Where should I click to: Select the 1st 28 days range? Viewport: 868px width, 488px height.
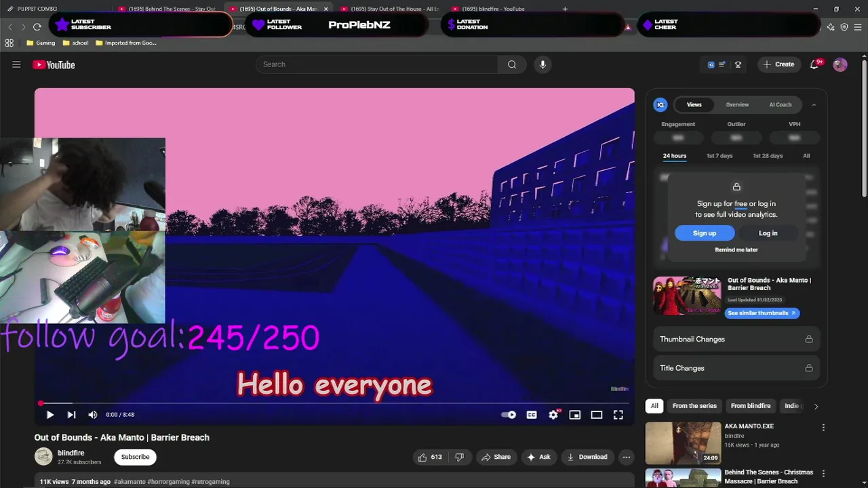768,156
